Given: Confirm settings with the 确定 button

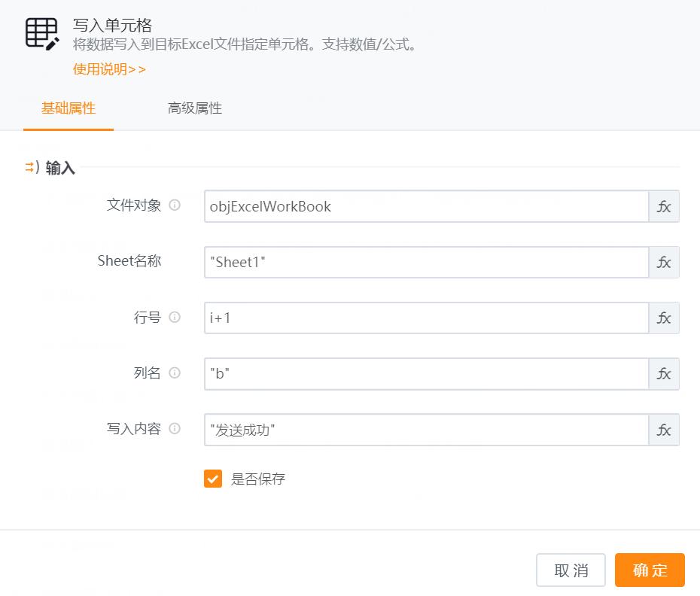Looking at the screenshot, I should tap(649, 570).
